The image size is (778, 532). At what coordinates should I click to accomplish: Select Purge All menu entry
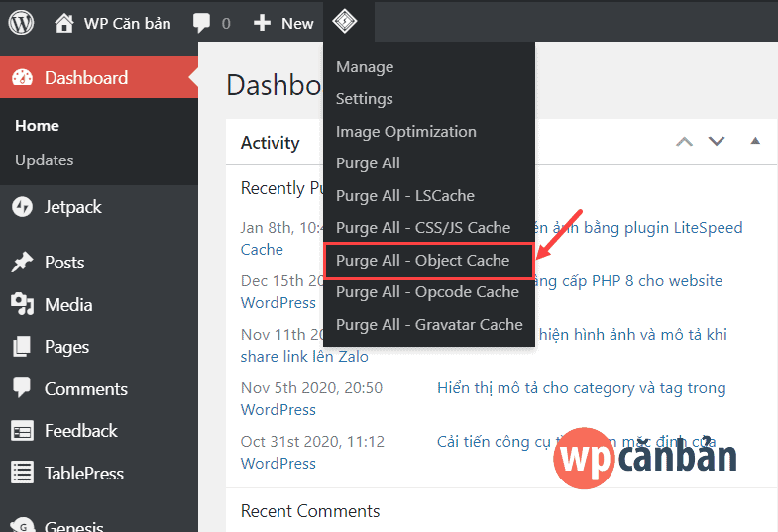pos(368,163)
